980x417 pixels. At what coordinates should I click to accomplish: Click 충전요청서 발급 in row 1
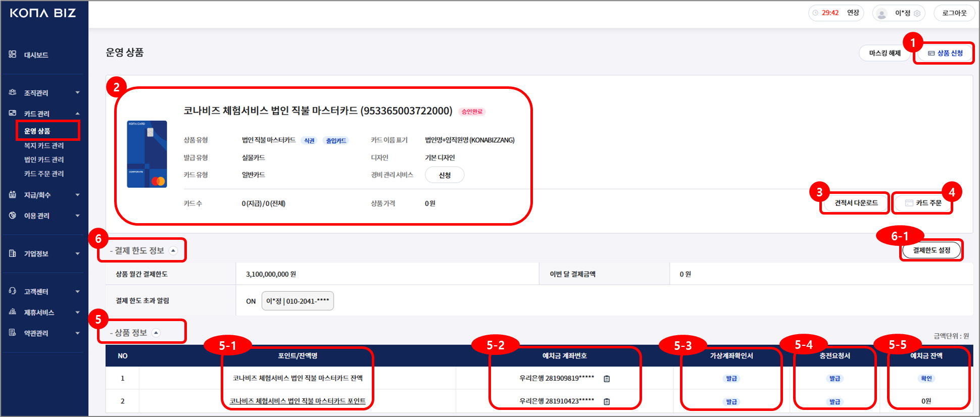coord(835,379)
